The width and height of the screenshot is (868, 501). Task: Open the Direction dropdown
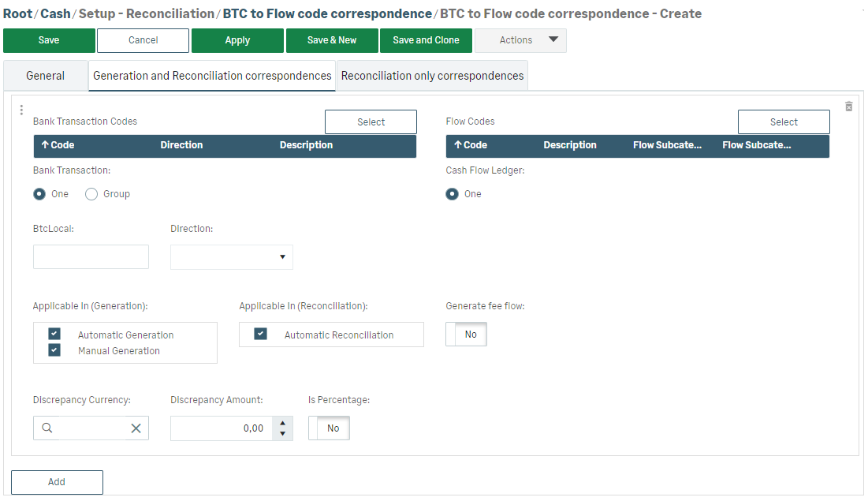point(231,257)
